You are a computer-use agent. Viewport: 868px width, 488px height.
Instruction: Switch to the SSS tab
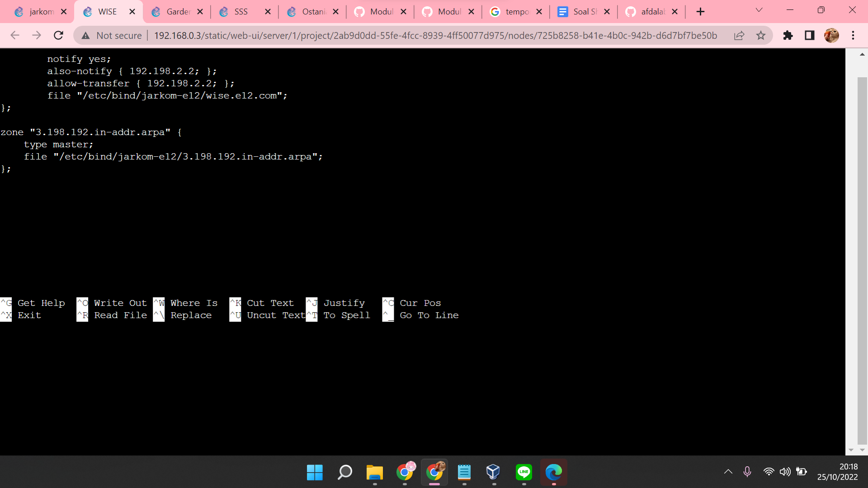point(240,11)
